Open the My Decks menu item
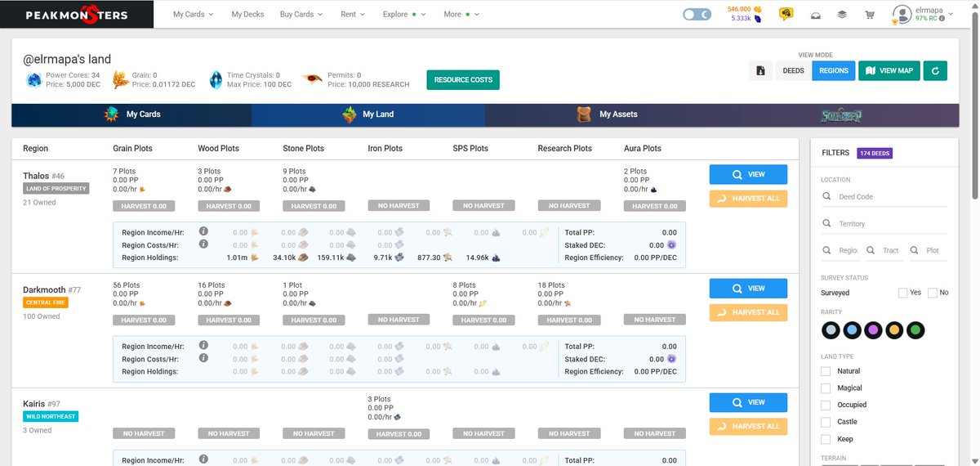This screenshot has height=466, width=980. click(x=247, y=14)
